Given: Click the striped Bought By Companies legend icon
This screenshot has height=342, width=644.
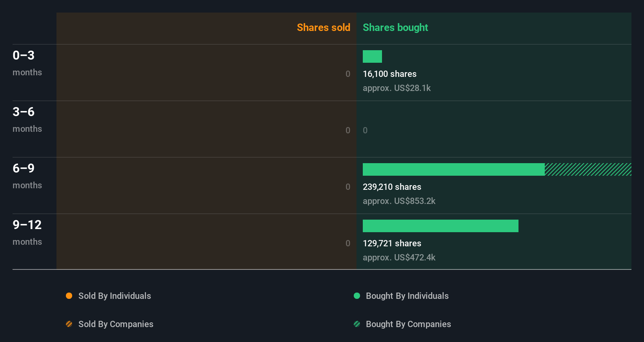Looking at the screenshot, I should [x=357, y=324].
